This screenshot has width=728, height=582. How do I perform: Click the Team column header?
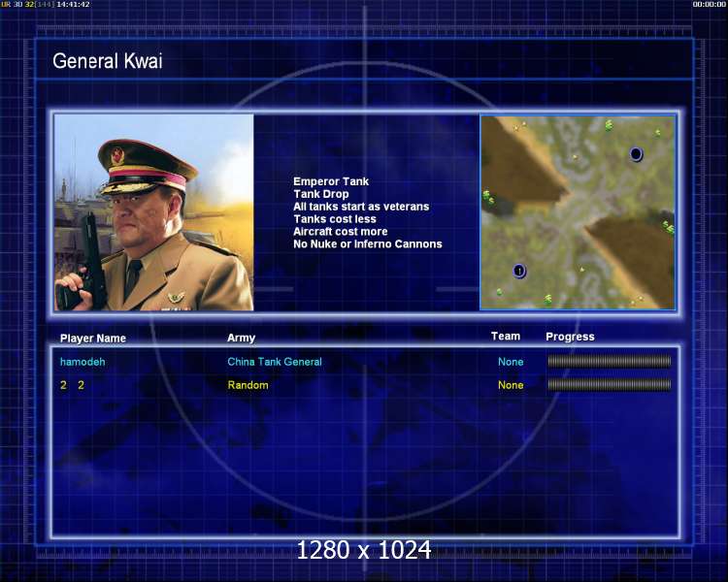pos(506,337)
